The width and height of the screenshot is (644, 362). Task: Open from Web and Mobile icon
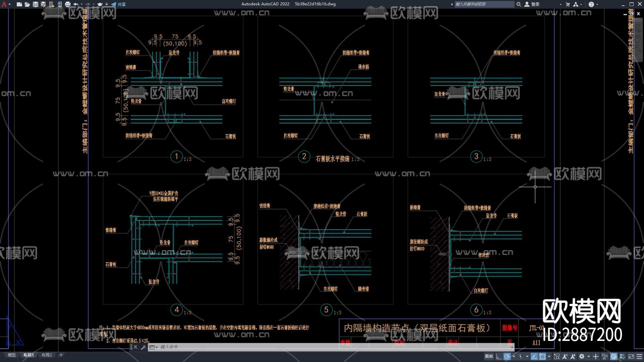tap(52, 4)
